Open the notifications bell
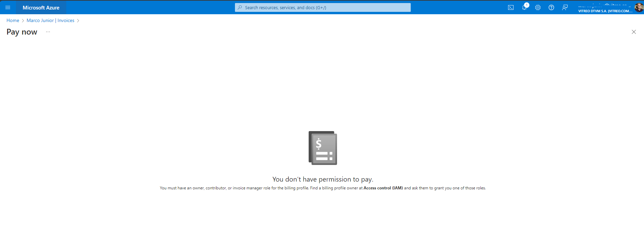The width and height of the screenshot is (644, 229). click(524, 7)
